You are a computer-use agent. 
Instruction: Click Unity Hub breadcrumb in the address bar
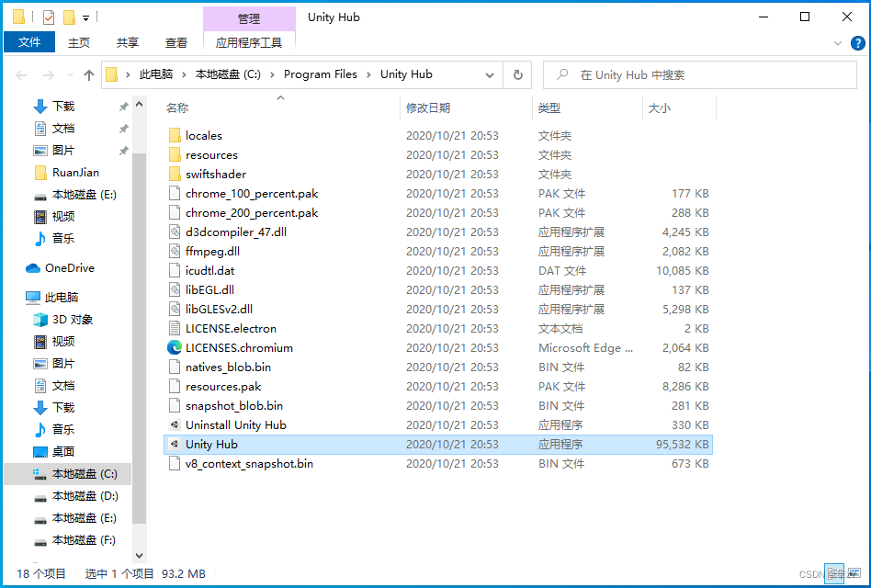tap(406, 74)
